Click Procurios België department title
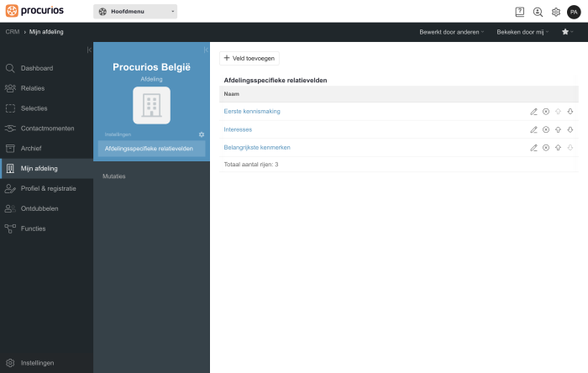 click(151, 67)
